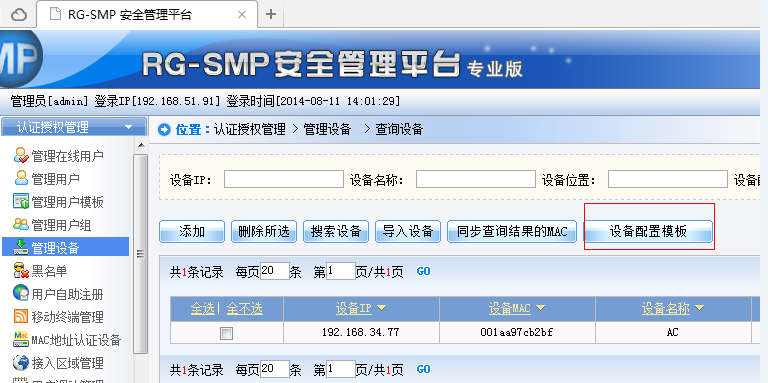The image size is (768, 383).
Task: Click the 接入区域管理 globe icon
Action: coord(21,362)
